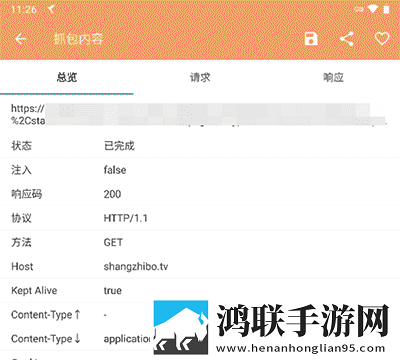Image resolution: width=400 pixels, height=360 pixels.
Task: Save the captured packet with the disk icon
Action: pyautogui.click(x=311, y=39)
